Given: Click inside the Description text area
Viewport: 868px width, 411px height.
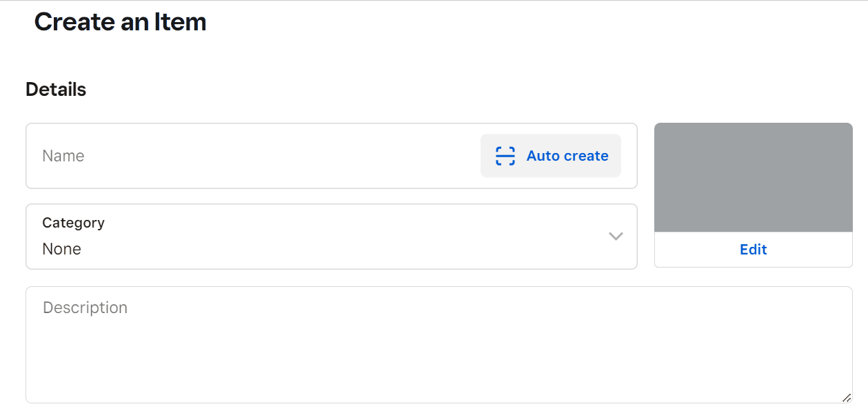Looking at the screenshot, I should pyautogui.click(x=439, y=345).
